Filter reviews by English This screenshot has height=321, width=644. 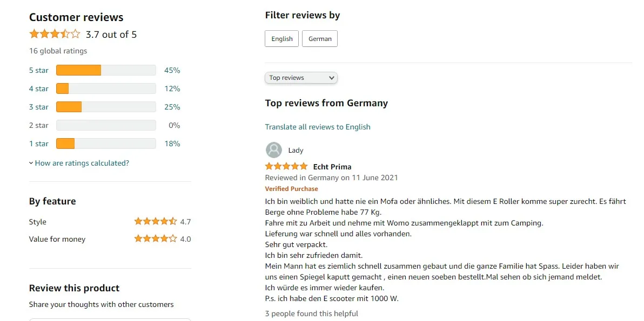281,39
